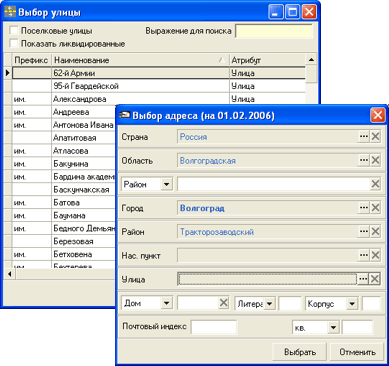Clear the Нас. пункт field with X
Screen dimensions: 389x366
point(375,255)
